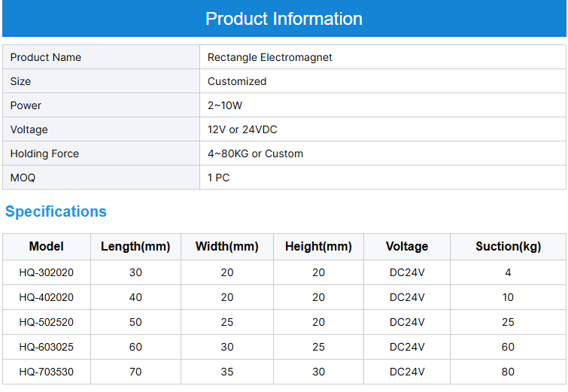Click the 2~10W power value

click(x=225, y=105)
